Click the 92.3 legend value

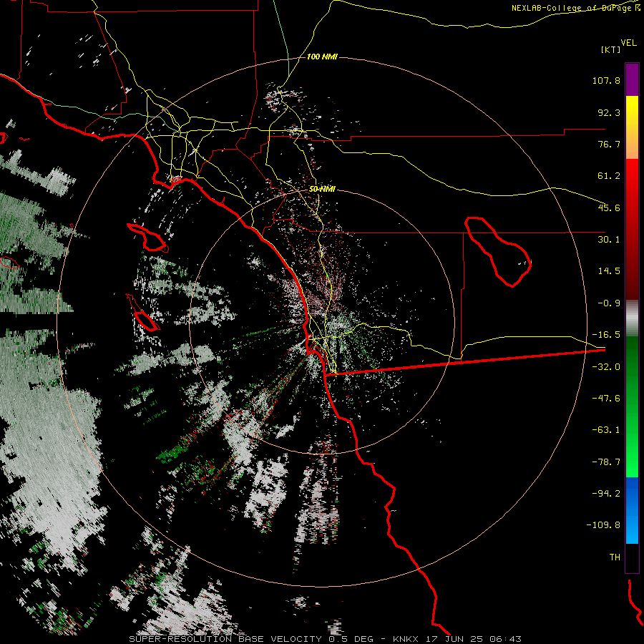(x=609, y=112)
